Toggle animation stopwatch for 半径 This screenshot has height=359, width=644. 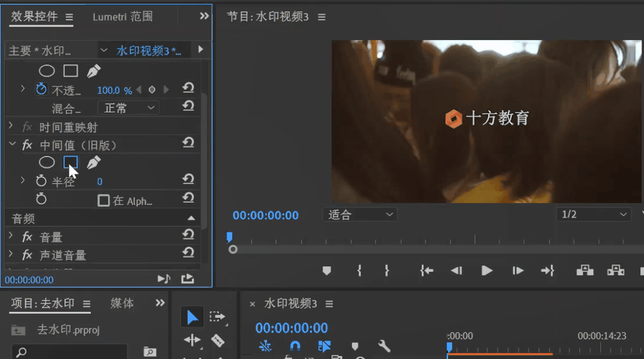coord(41,181)
